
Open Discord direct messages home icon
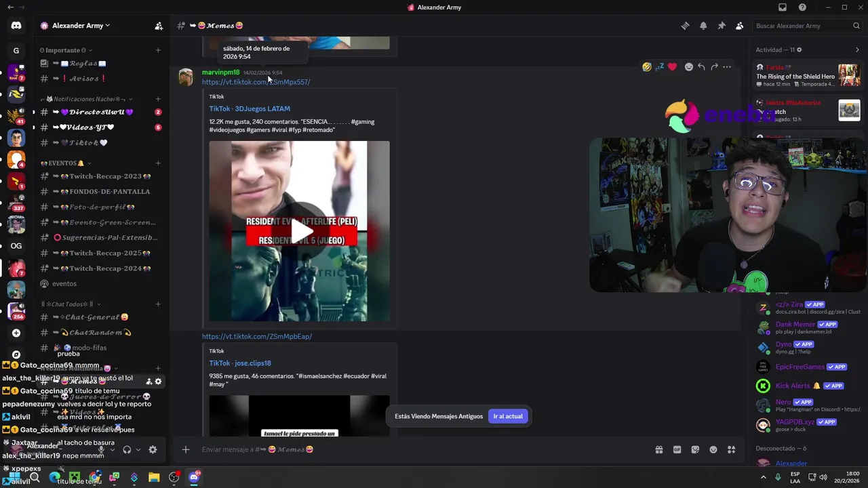click(x=16, y=26)
